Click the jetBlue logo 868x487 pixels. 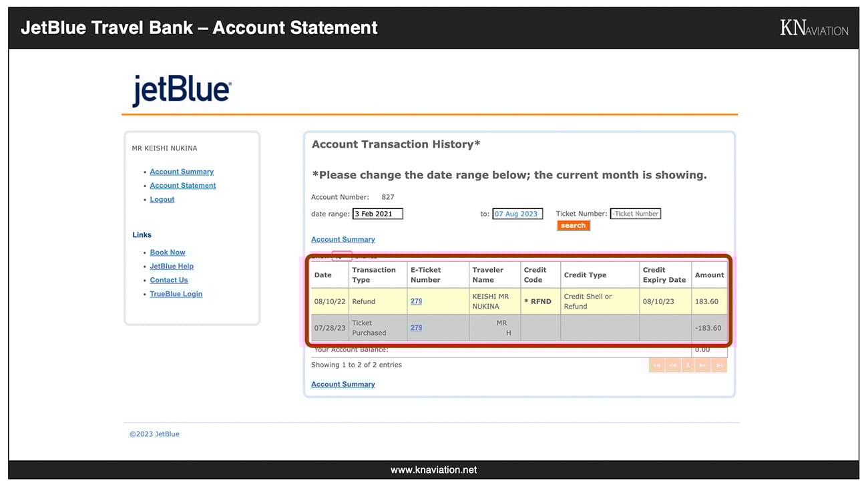click(182, 90)
